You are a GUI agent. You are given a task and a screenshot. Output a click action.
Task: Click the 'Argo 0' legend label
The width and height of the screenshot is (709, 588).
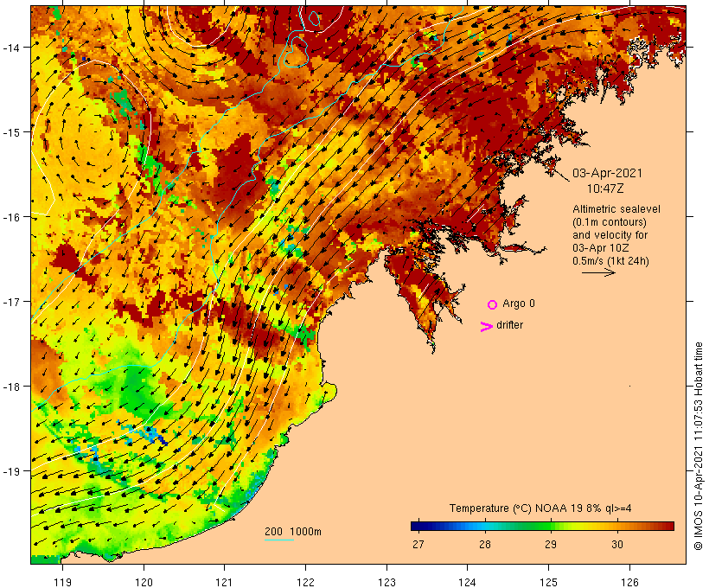pyautogui.click(x=519, y=304)
